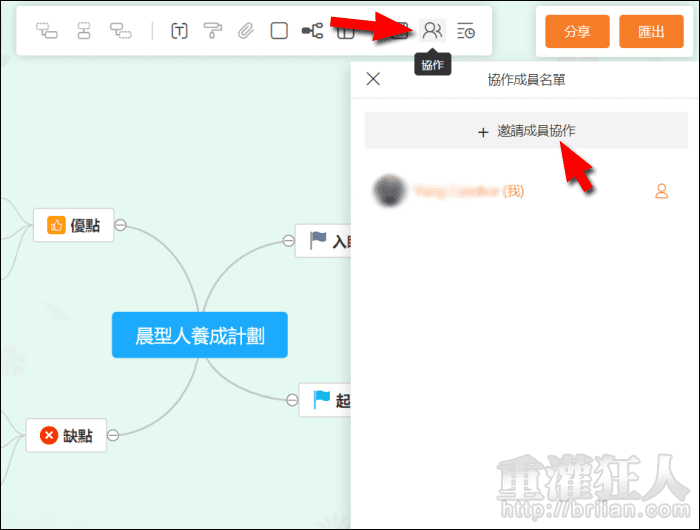This screenshot has width=700, height=530.
Task: Click the insert parent topic icon
Action: (121, 31)
